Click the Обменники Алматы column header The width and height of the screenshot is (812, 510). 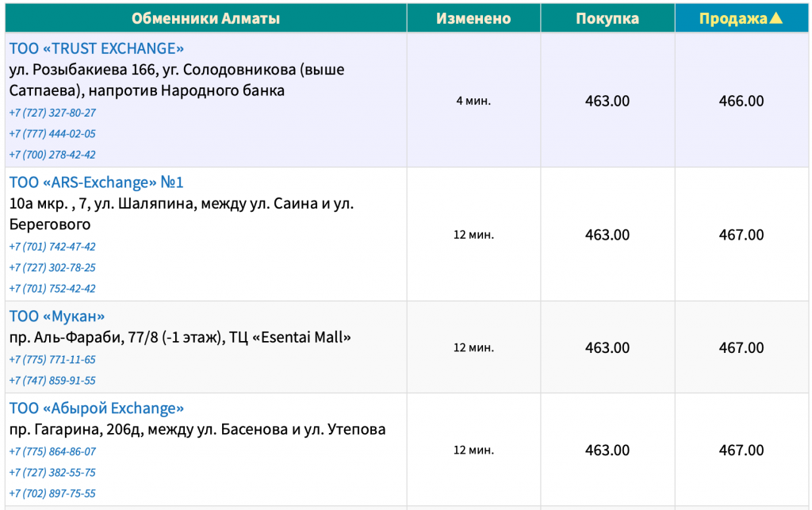(205, 18)
